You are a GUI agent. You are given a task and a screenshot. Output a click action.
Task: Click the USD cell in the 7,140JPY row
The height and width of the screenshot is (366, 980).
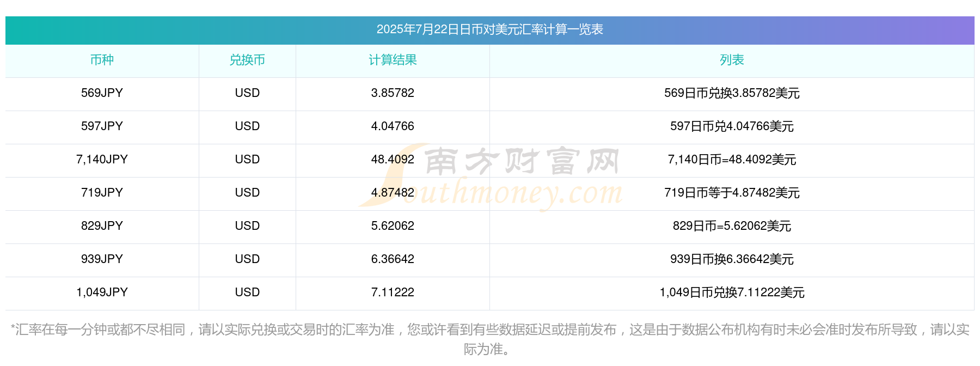(247, 160)
